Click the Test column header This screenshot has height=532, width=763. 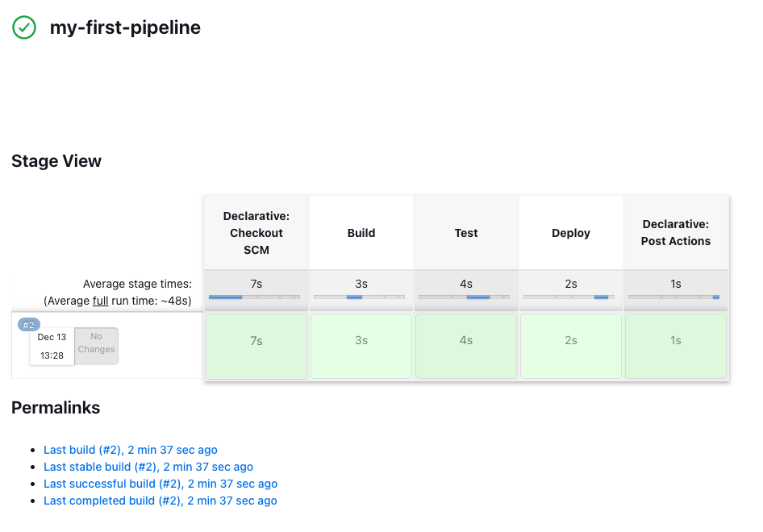(466, 233)
